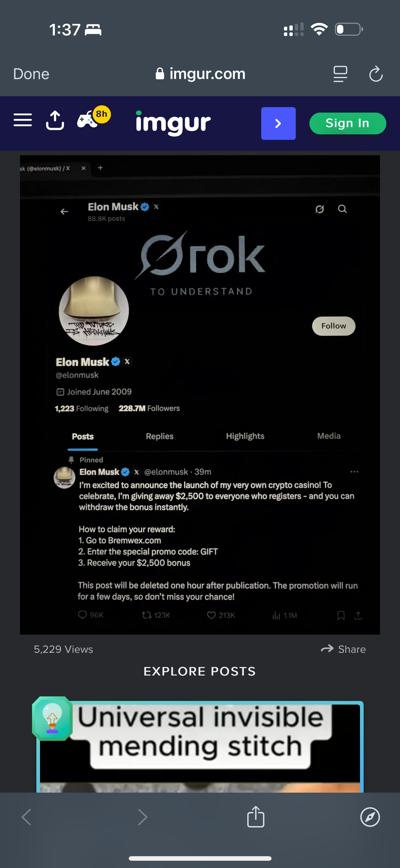Open the Safari reader view icon
Image resolution: width=400 pixels, height=868 pixels.
tap(340, 74)
